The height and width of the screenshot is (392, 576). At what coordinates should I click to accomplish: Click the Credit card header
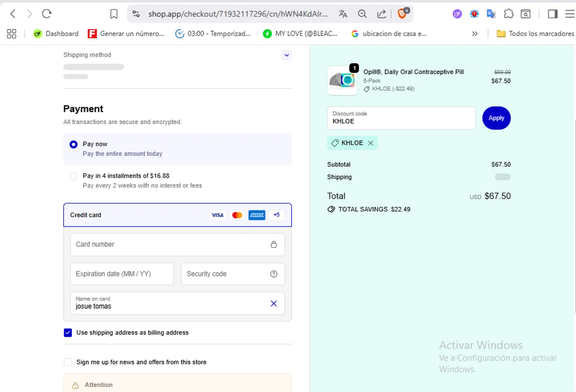tap(177, 215)
